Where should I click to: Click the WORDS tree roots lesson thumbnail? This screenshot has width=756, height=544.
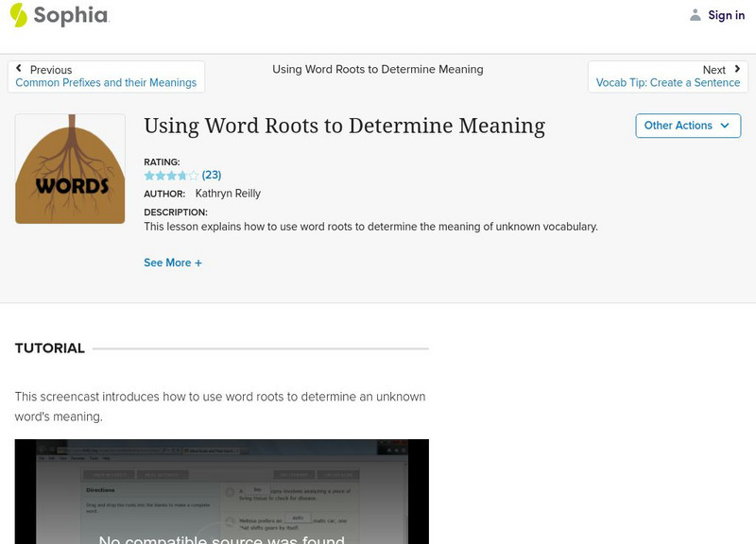pos(70,169)
